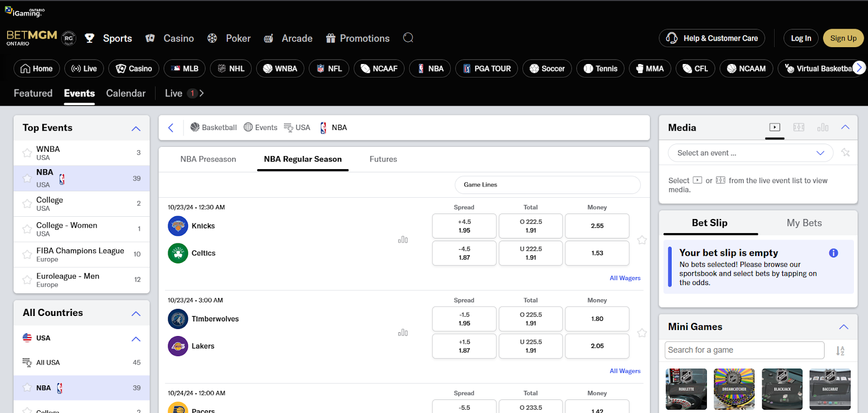Click the Sign Up button

pos(844,38)
